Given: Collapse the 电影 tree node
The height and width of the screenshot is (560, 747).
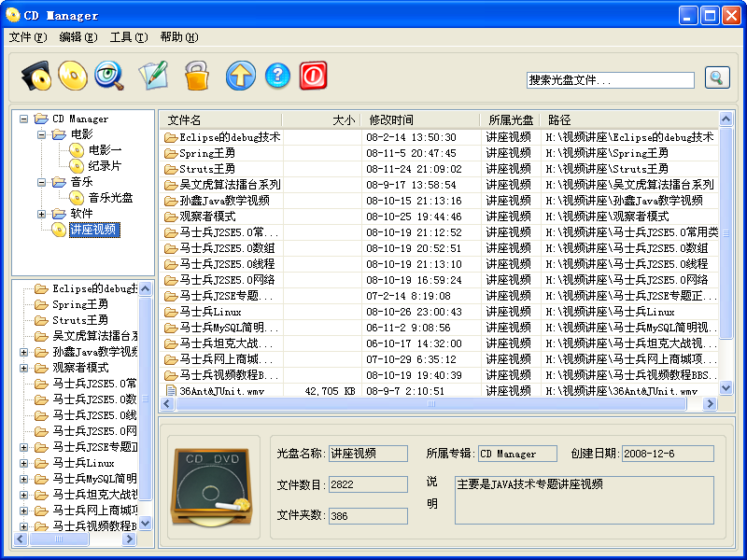Looking at the screenshot, I should point(41,134).
